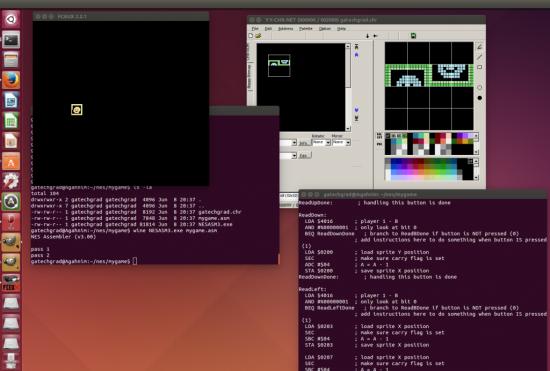Open the File menu in YY-CHR

[x=255, y=28]
